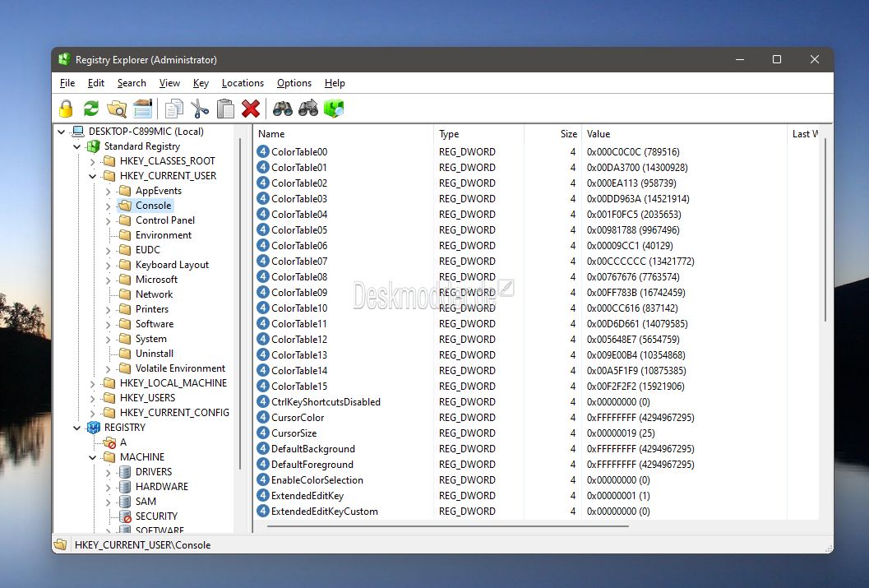Collapse the HKEY_CURRENT_USER tree node
The width and height of the screenshot is (869, 588).
click(93, 176)
